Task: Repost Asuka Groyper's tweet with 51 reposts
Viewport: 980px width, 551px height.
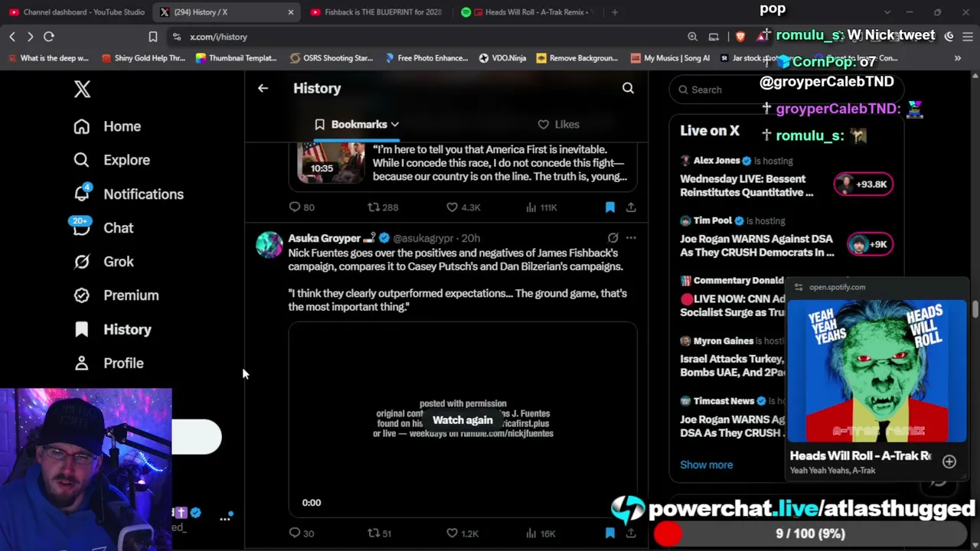Action: pos(380,533)
